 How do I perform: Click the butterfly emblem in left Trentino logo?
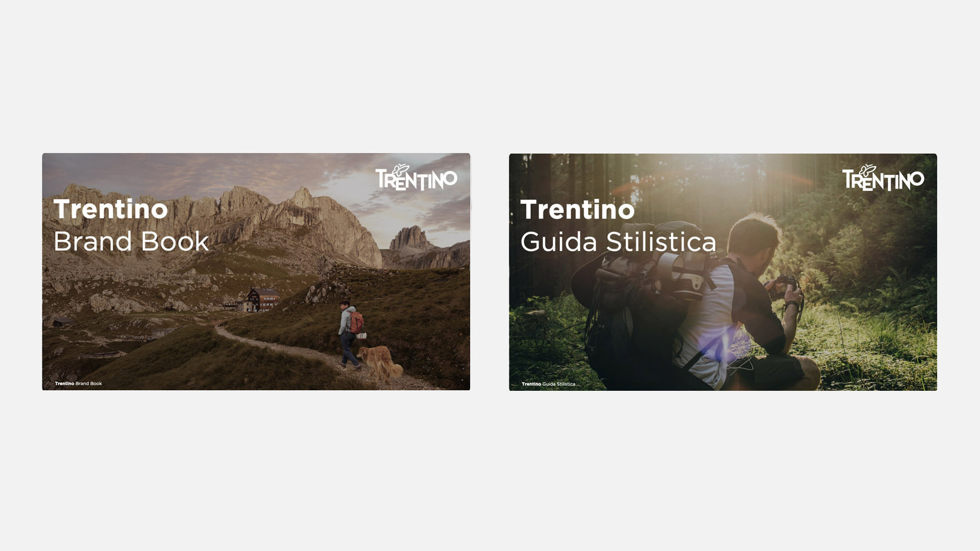(x=401, y=170)
